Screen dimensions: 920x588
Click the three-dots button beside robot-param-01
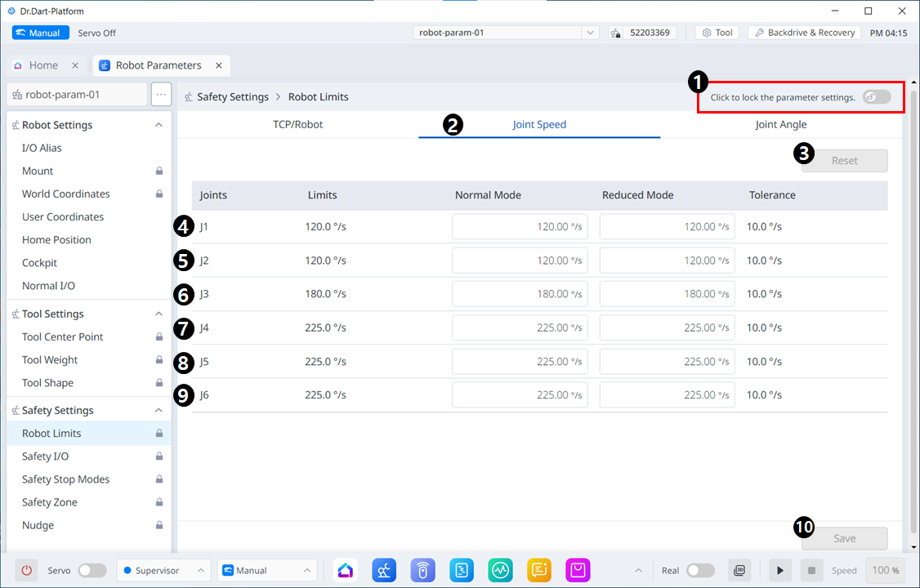[161, 95]
